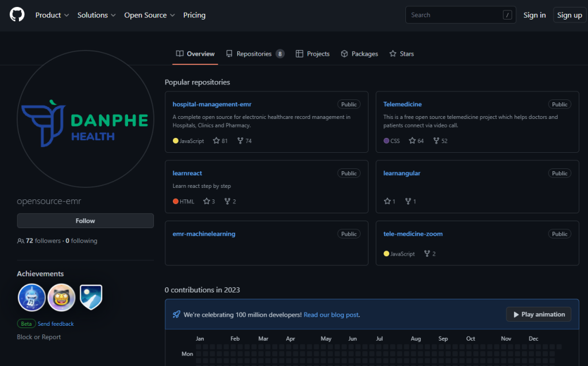The width and height of the screenshot is (588, 366).
Task: Click the slash shortcut key icon in search
Action: (507, 15)
